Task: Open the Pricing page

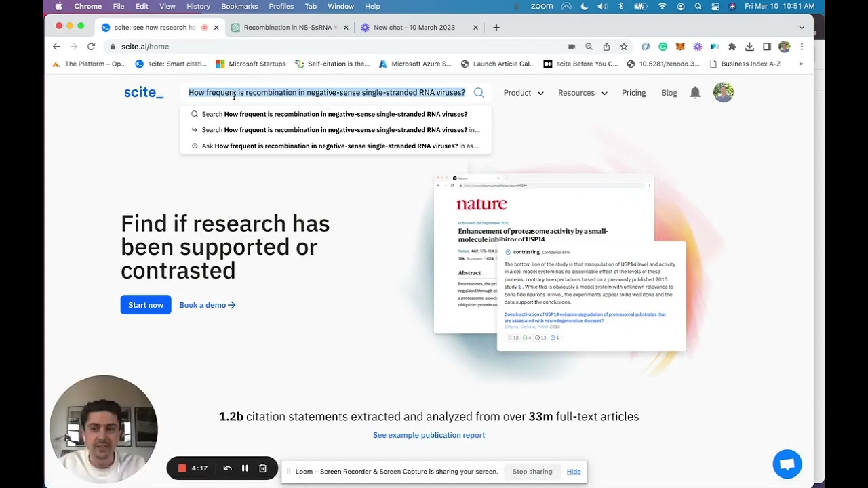Action: 633,93
